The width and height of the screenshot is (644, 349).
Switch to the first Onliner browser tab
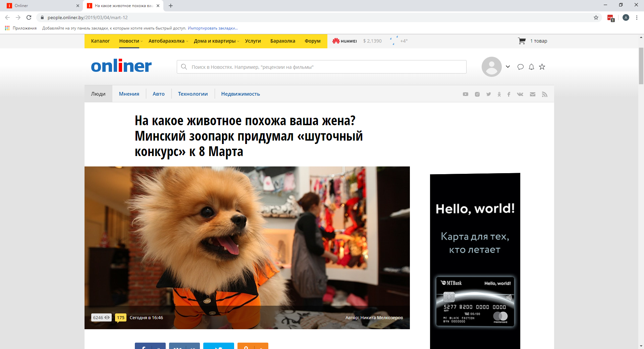42,6
